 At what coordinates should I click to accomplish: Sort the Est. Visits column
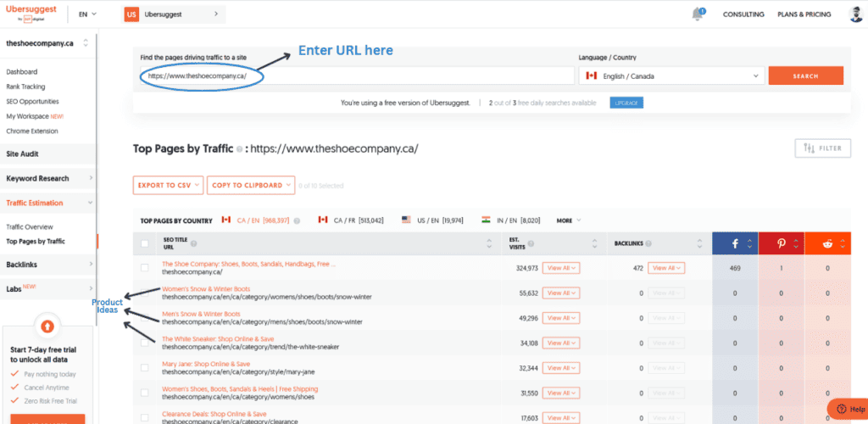click(x=594, y=243)
